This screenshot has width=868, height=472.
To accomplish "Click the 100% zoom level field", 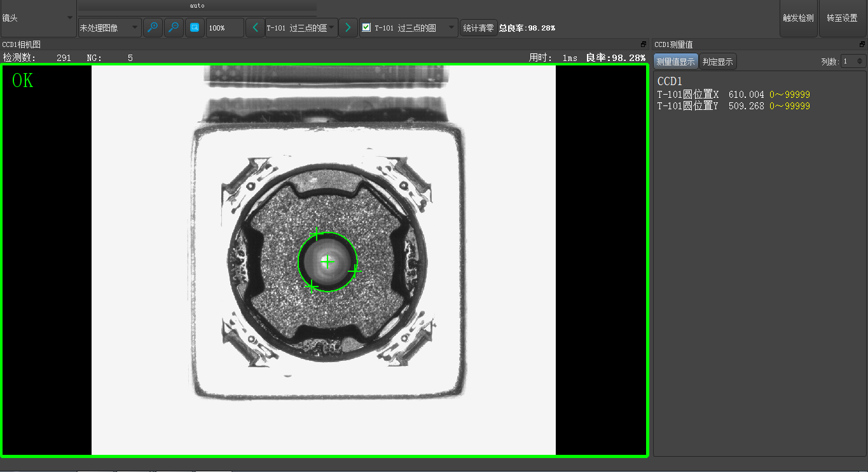I will point(224,28).
